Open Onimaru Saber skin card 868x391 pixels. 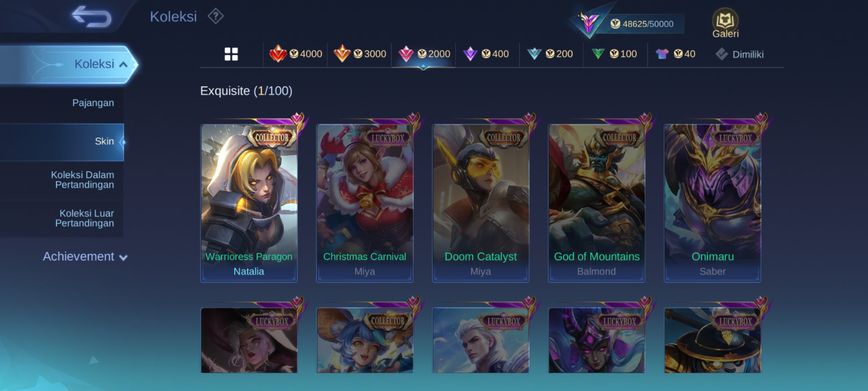click(712, 203)
